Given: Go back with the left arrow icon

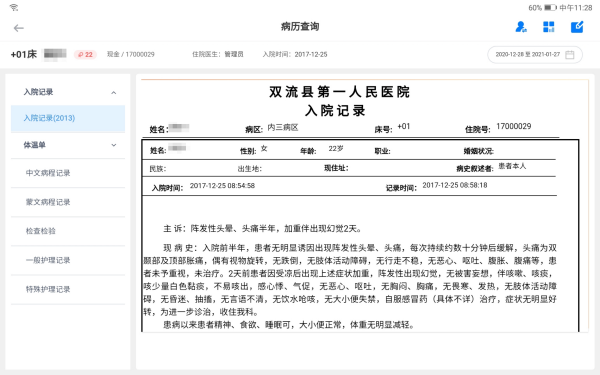Looking at the screenshot, I should [x=18, y=28].
